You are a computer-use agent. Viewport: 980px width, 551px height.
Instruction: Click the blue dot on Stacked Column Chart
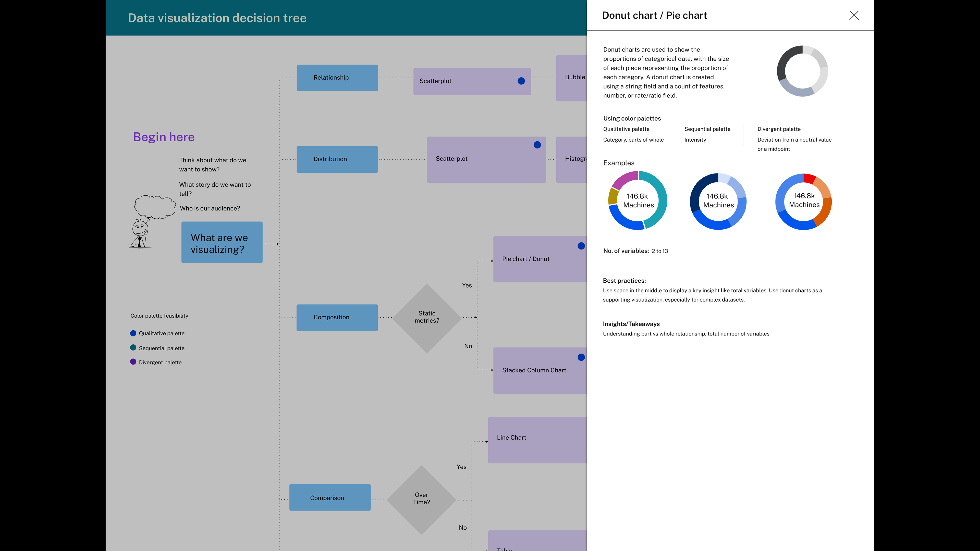(581, 357)
